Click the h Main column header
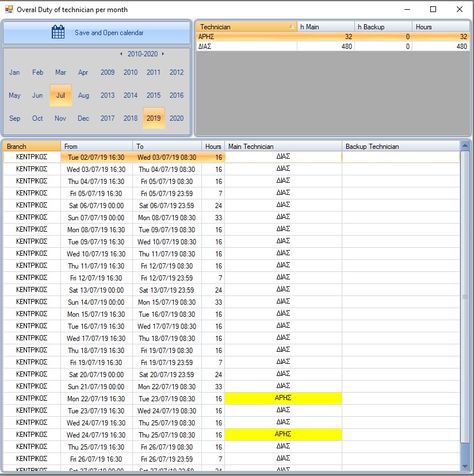Image resolution: width=474 pixels, height=476 pixels. point(325,27)
